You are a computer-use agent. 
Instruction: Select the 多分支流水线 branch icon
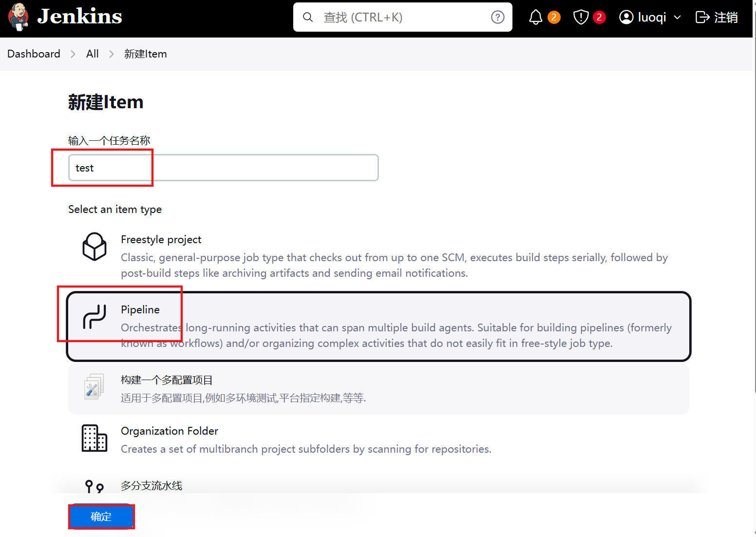coord(94,486)
